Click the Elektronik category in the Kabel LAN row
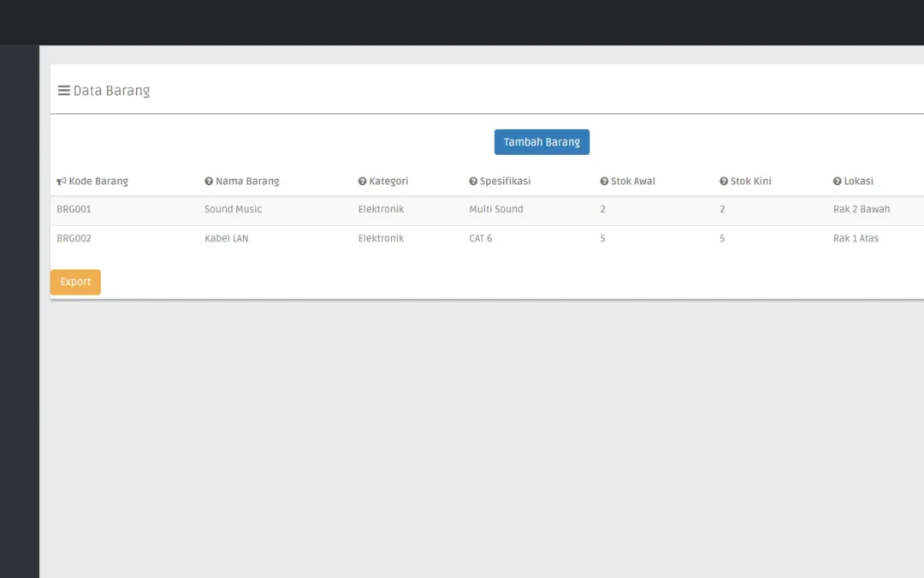The image size is (924, 578). tap(381, 239)
